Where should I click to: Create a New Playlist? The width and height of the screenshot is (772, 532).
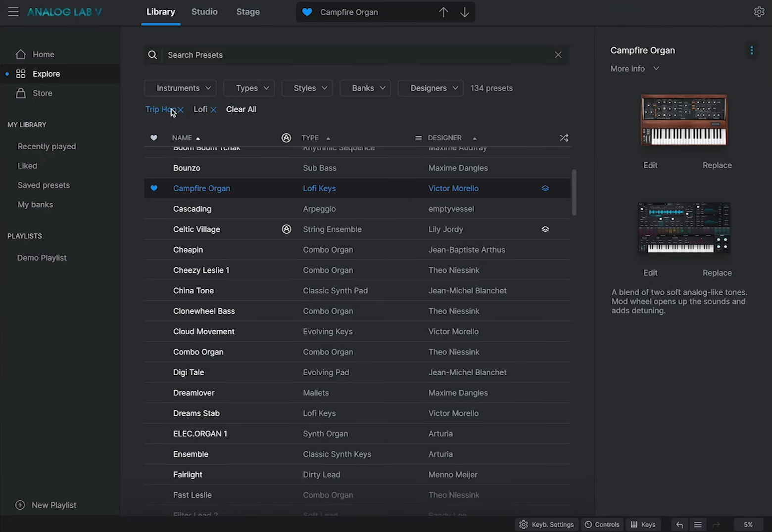tap(46, 505)
